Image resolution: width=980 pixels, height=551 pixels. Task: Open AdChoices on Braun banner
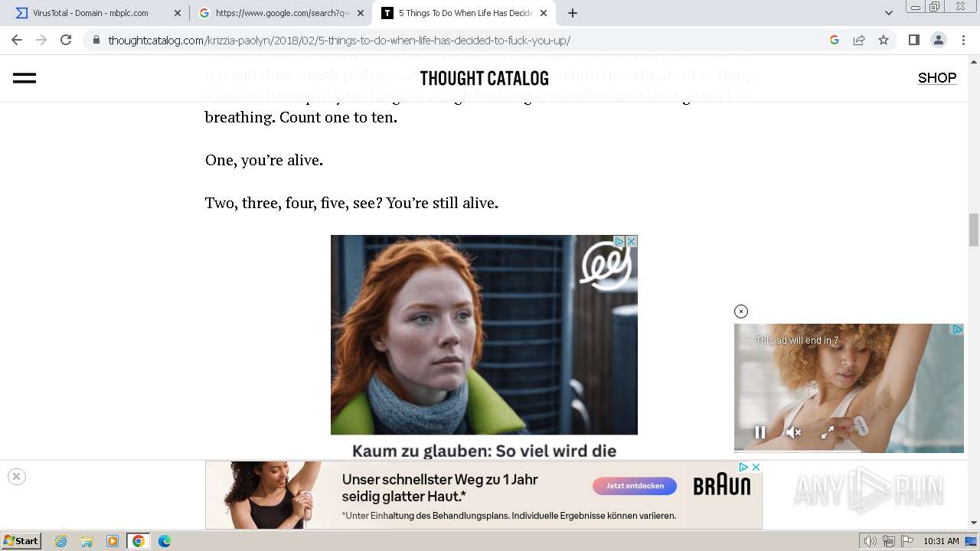tap(743, 467)
